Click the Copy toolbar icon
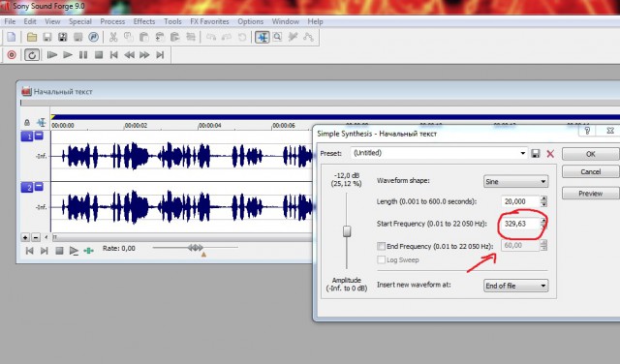 point(129,37)
